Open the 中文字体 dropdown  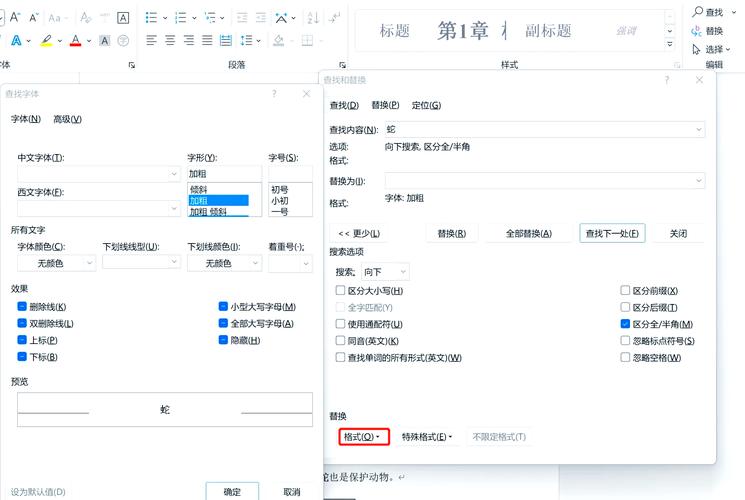pos(174,174)
